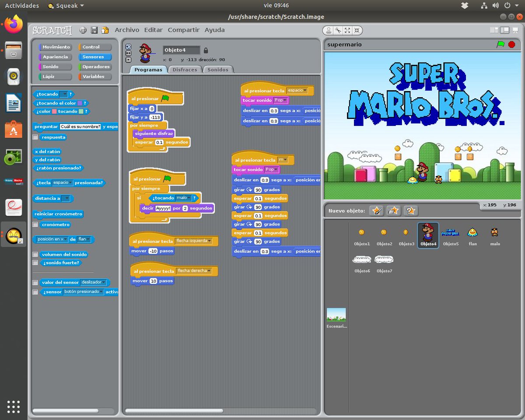The width and height of the screenshot is (525, 420).
Task: Click the share project icon
Action: coord(105,30)
